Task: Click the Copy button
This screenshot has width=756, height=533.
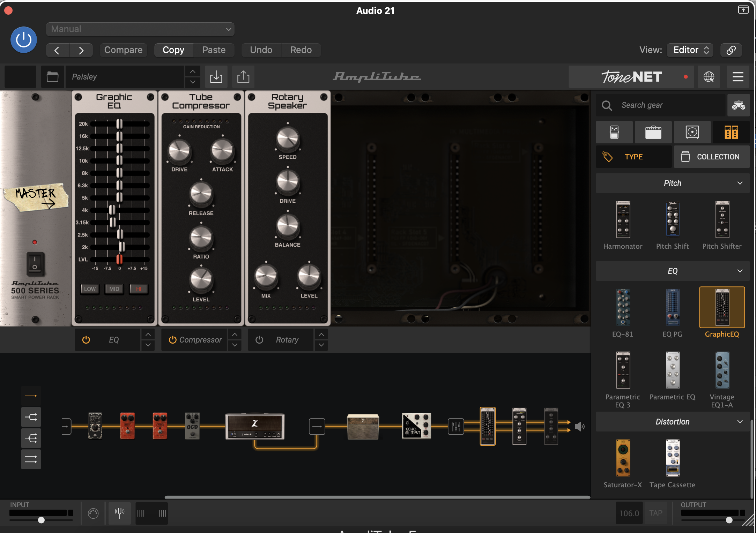Action: (173, 50)
